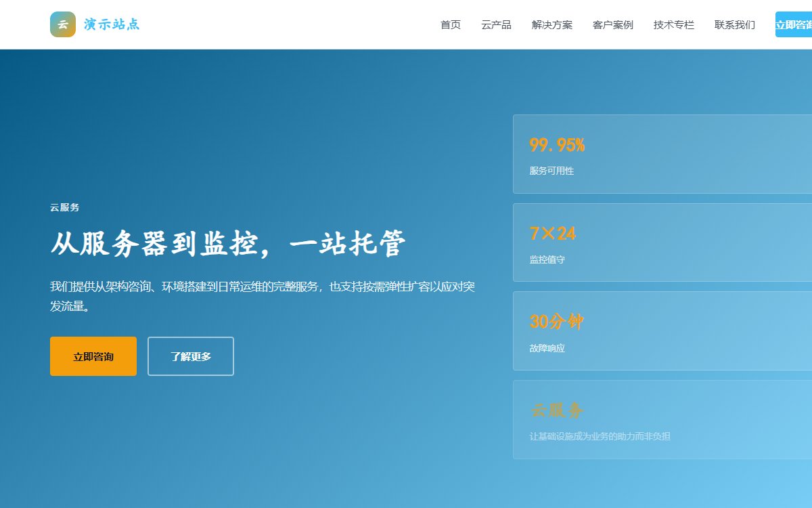Click 联系我们 in the header
Screen dimensions: 812x508
pyautogui.click(x=735, y=25)
